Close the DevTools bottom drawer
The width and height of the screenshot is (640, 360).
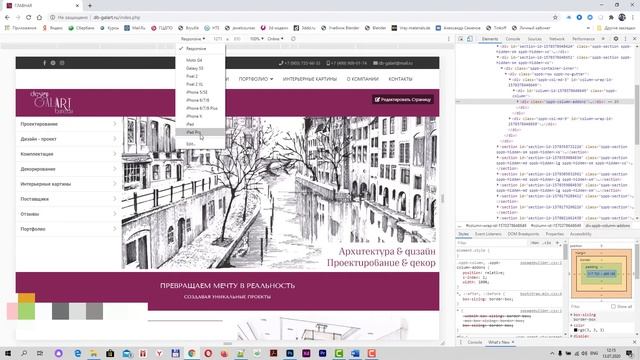634,342
